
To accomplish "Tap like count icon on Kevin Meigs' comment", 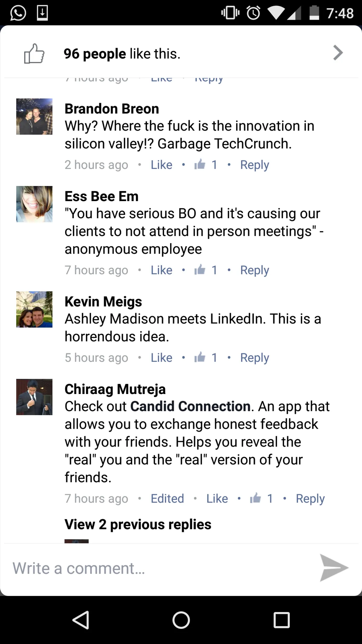I will click(200, 357).
